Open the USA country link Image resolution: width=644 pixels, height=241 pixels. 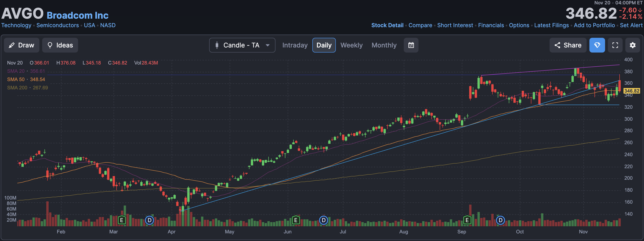pyautogui.click(x=89, y=25)
